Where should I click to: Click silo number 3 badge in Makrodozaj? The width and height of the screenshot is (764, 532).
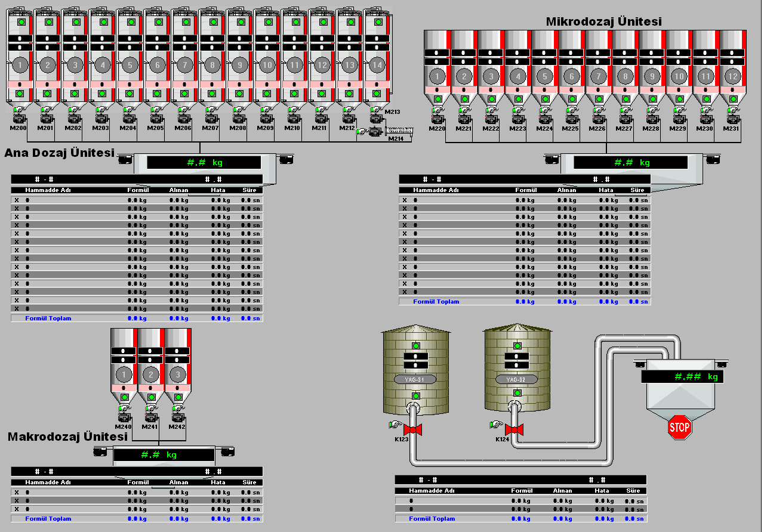(178, 375)
